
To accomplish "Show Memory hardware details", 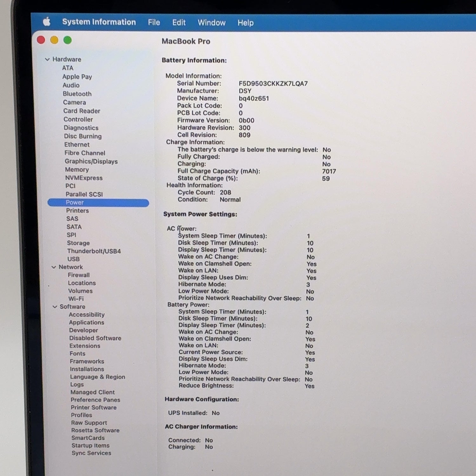I will click(77, 169).
